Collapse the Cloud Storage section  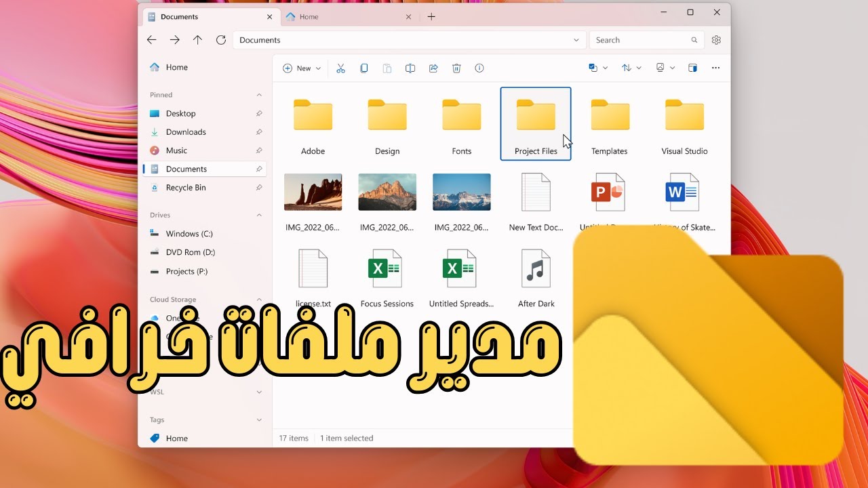coord(259,299)
